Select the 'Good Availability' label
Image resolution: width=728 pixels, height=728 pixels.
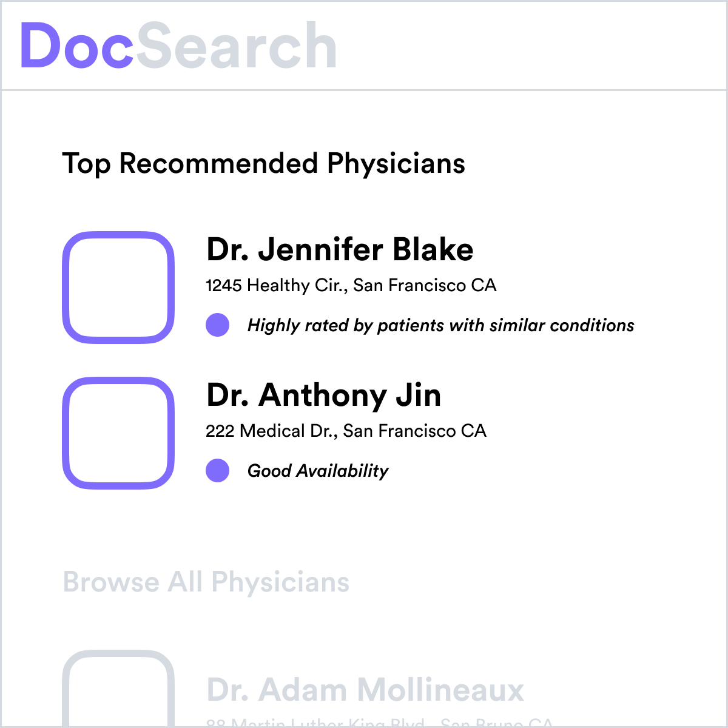coord(318,471)
